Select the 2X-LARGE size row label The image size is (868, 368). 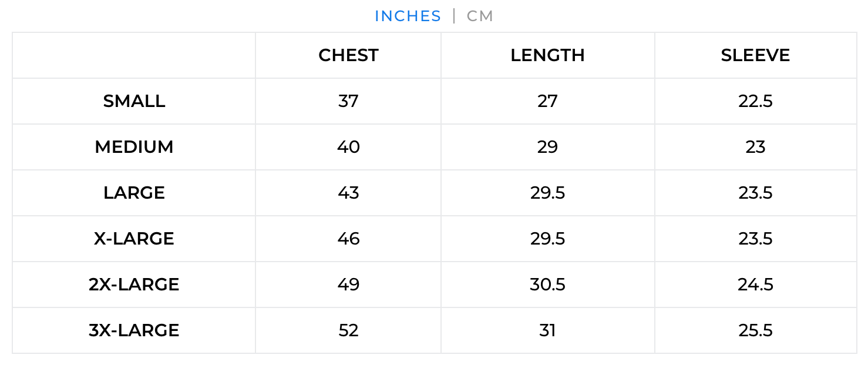pos(134,285)
